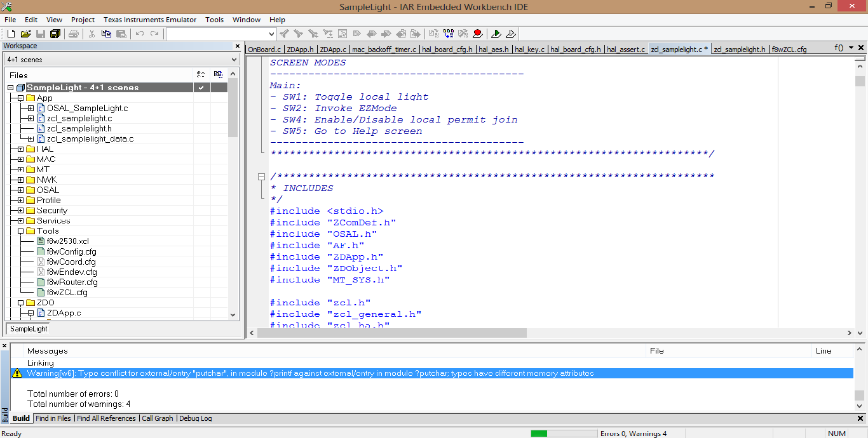The image size is (868, 438).
Task: Switch to Call Graph tab
Action: pyautogui.click(x=158, y=418)
